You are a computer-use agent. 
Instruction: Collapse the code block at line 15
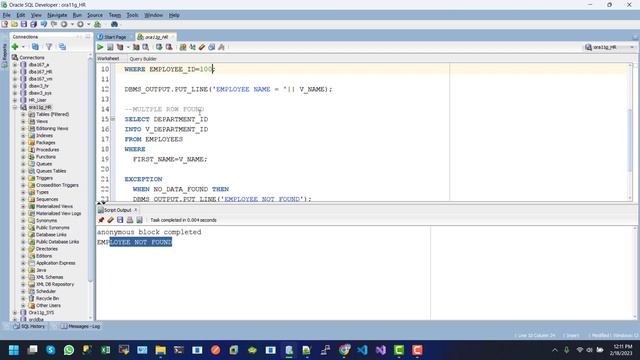coord(113,119)
